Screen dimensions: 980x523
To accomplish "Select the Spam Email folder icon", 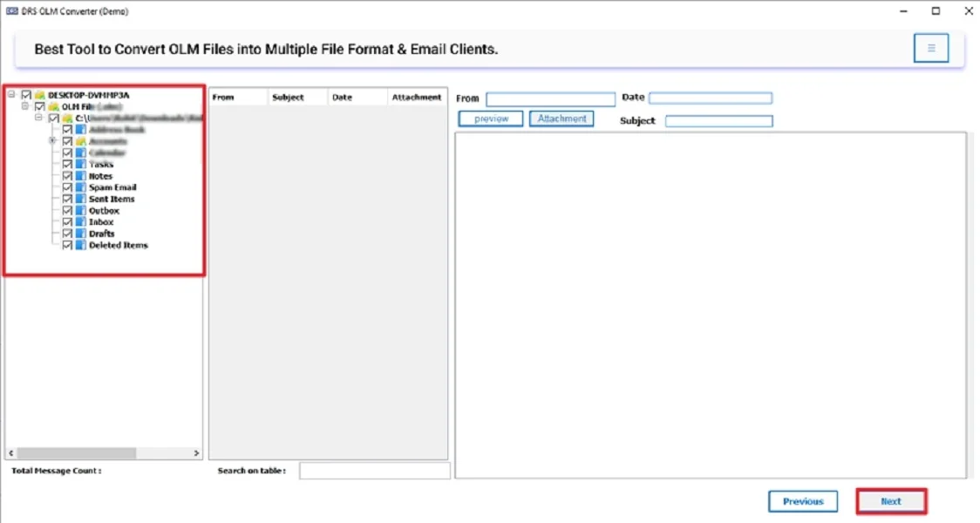I will coord(80,187).
